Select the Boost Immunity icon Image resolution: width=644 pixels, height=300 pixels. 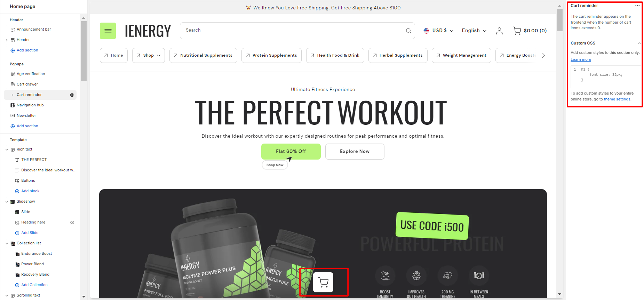pos(385,276)
